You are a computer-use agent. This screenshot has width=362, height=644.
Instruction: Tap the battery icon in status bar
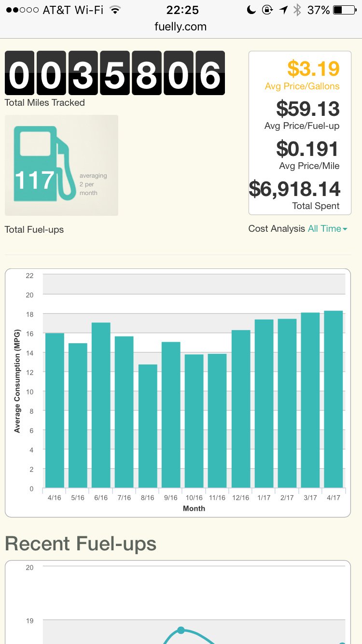345,10
